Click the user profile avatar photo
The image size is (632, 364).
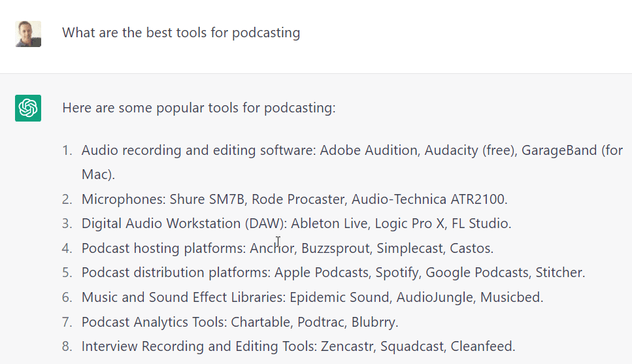tap(28, 34)
